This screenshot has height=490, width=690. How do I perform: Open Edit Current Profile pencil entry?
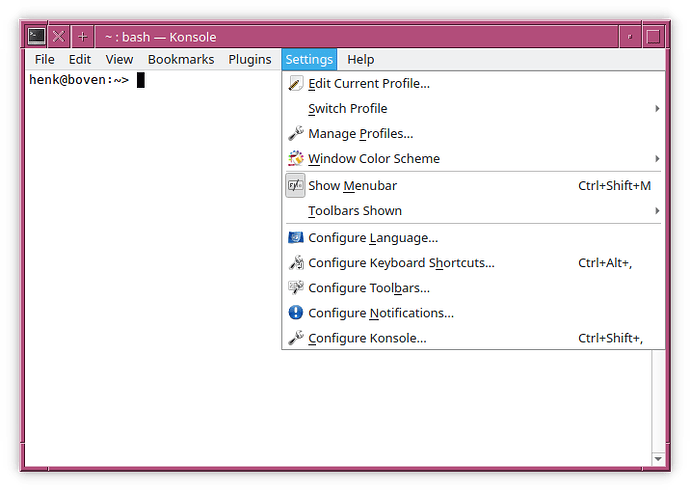pyautogui.click(x=295, y=84)
